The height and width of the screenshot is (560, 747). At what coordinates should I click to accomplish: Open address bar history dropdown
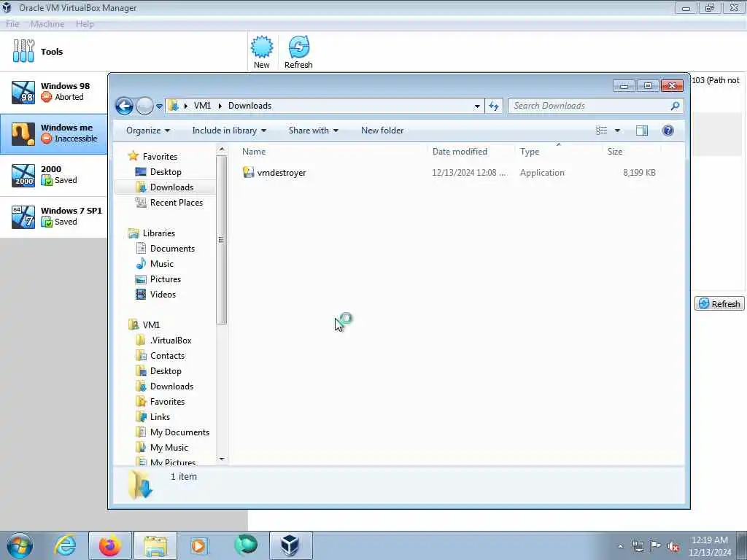point(477,106)
